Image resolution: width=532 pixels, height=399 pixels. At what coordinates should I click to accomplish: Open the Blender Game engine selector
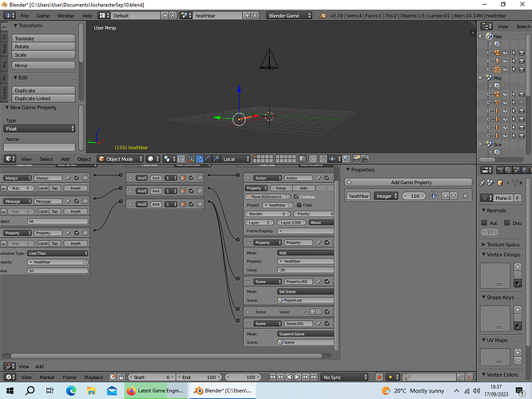click(x=289, y=16)
